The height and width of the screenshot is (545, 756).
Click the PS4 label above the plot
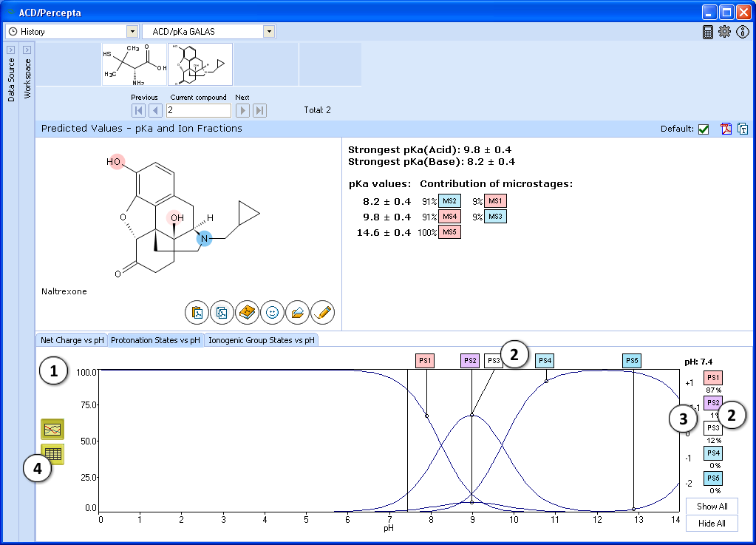pos(545,361)
